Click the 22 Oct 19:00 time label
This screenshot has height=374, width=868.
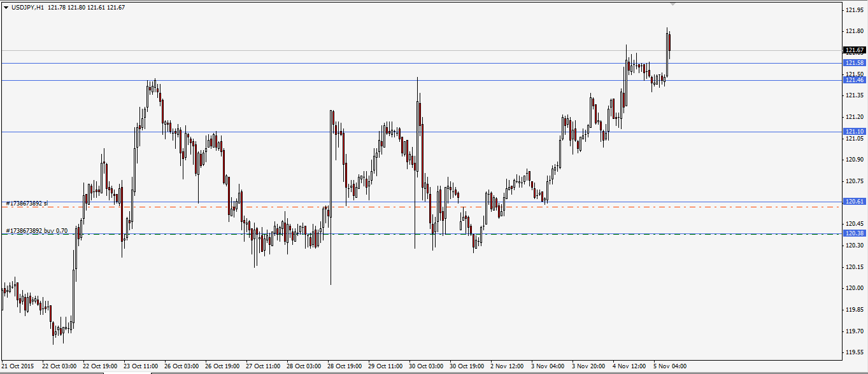(100, 366)
